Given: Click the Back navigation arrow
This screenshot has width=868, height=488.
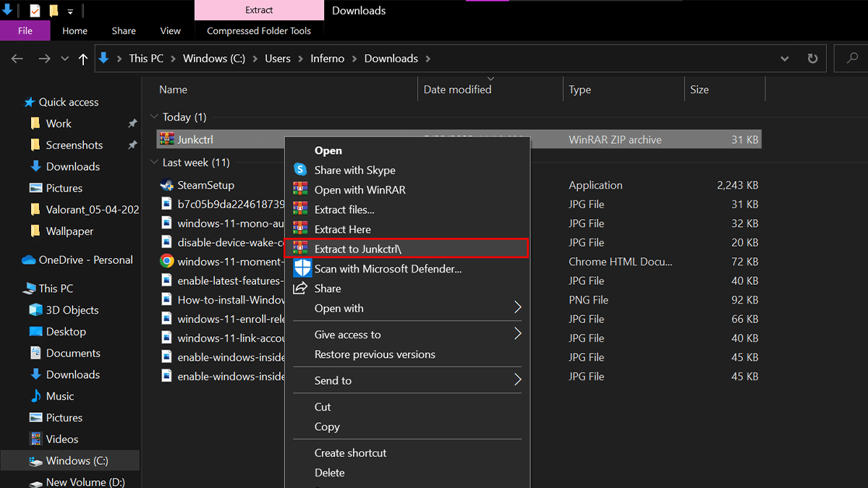Looking at the screenshot, I should point(18,59).
